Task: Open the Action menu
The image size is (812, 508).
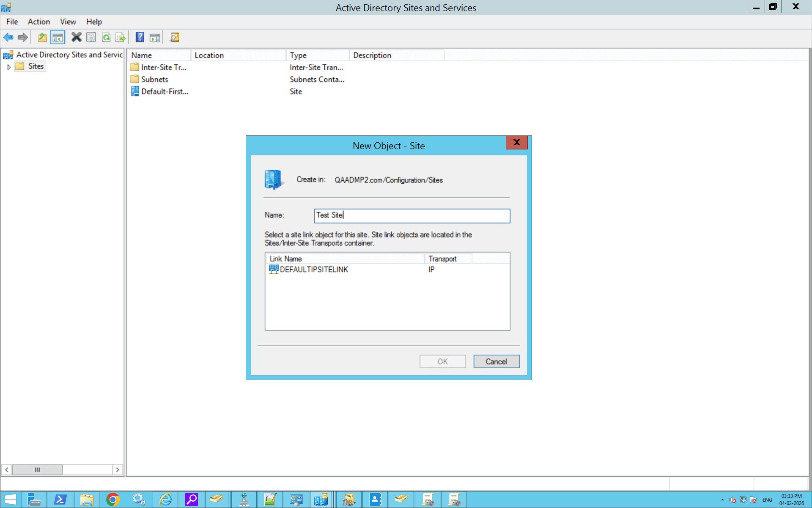Action: (38, 22)
